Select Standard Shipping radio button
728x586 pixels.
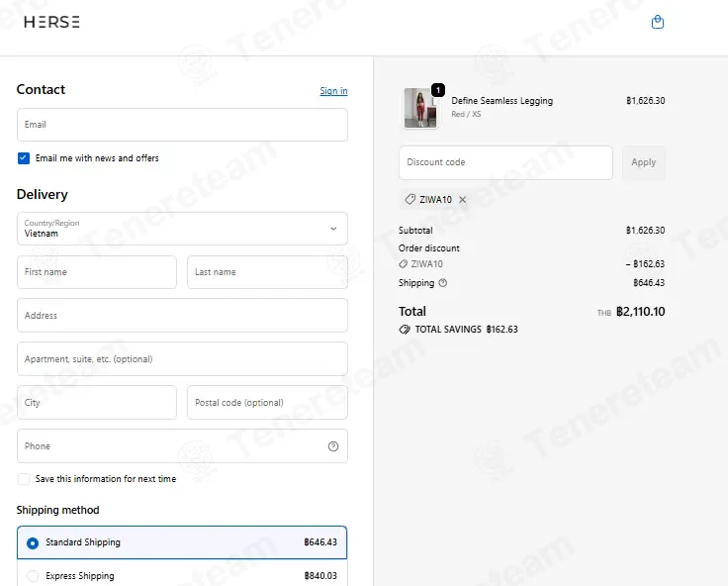coord(33,542)
